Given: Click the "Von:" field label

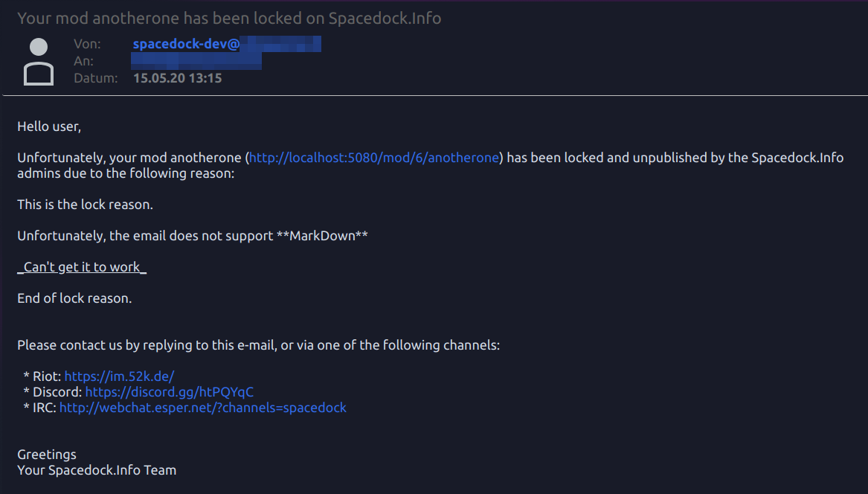Looking at the screenshot, I should pyautogui.click(x=87, y=45).
